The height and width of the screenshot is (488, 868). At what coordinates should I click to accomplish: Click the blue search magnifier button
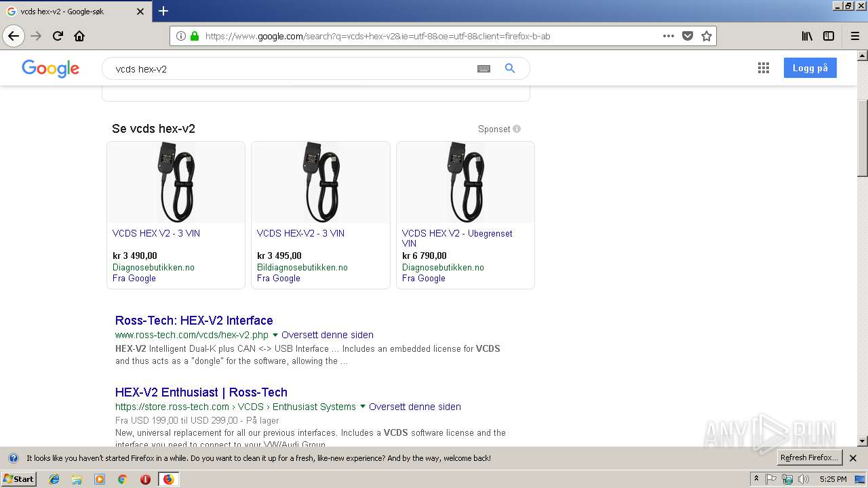(x=510, y=68)
